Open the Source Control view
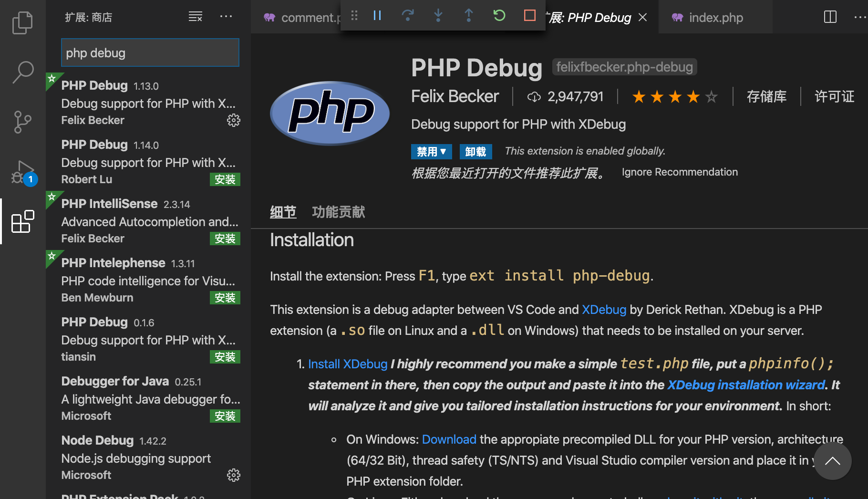The width and height of the screenshot is (868, 499). [x=22, y=122]
